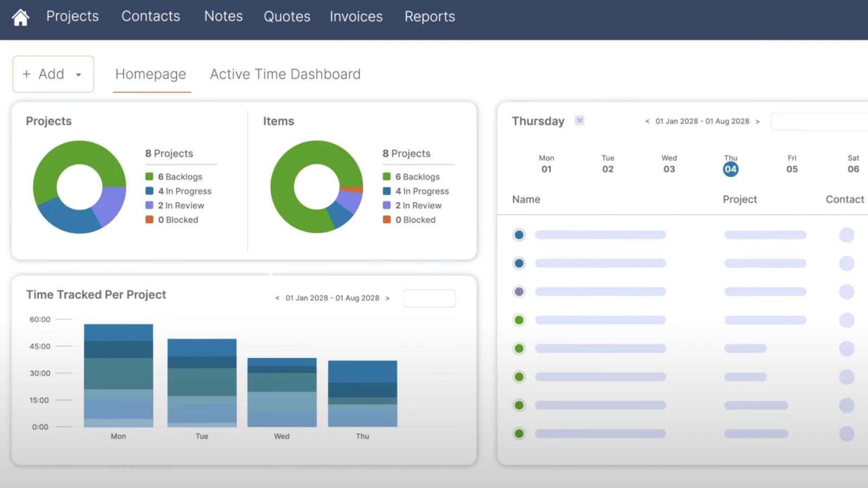Click the Thu bar in Time Tracked chart
Image resolution: width=868 pixels, height=488 pixels.
[362, 394]
